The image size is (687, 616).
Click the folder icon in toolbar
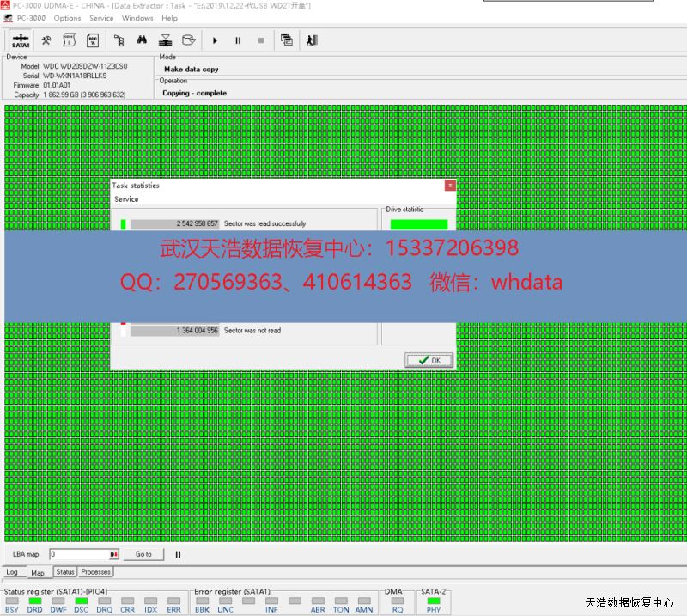coord(188,40)
